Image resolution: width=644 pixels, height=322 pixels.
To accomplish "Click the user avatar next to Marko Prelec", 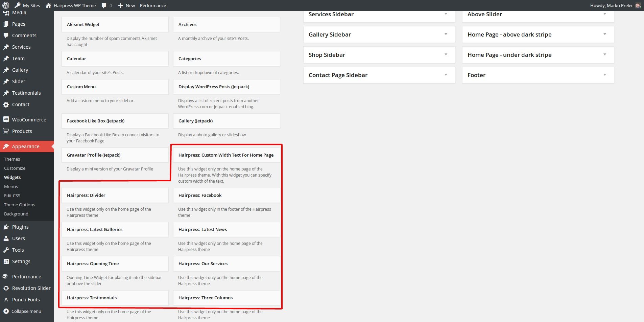I will click(638, 5).
